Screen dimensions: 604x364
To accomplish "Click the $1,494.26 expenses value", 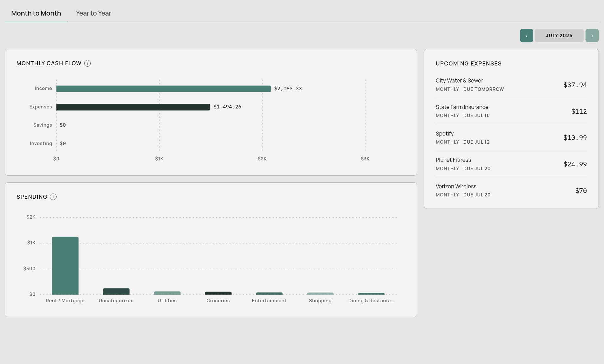I will 227,107.
